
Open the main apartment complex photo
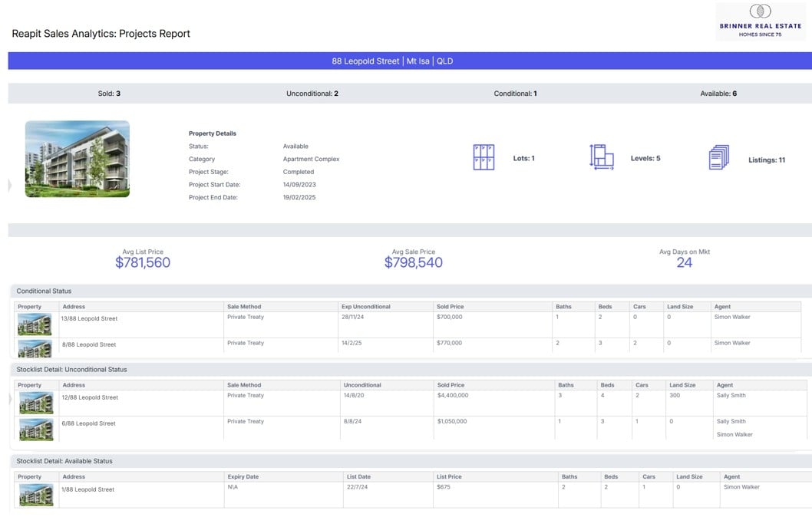click(x=78, y=159)
